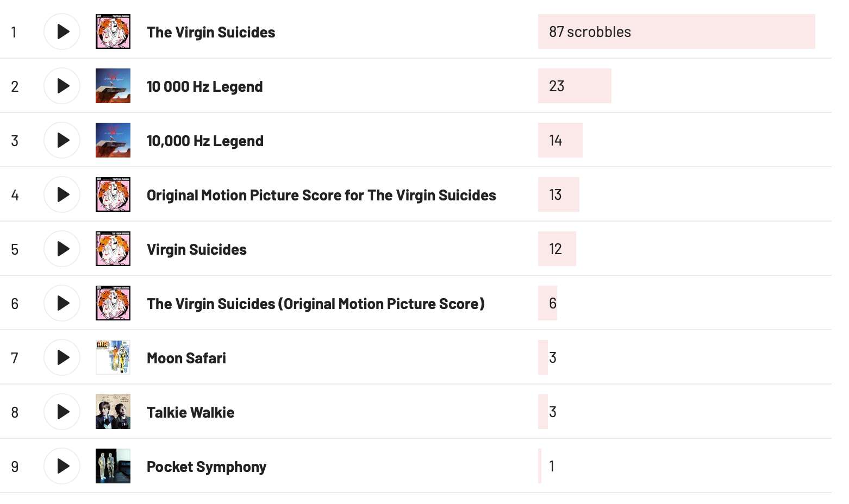Image resolution: width=849 pixels, height=504 pixels.
Task: Open the 10,000 Hz Legend title link
Action: [205, 141]
